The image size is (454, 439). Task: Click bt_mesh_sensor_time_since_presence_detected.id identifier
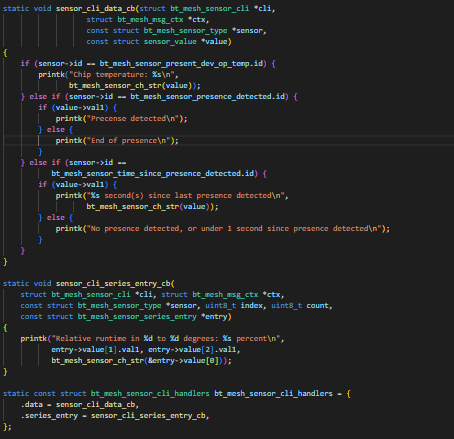point(152,173)
